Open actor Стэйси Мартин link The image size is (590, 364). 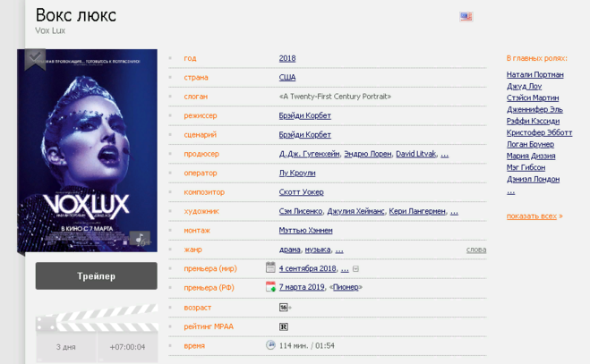tap(533, 98)
